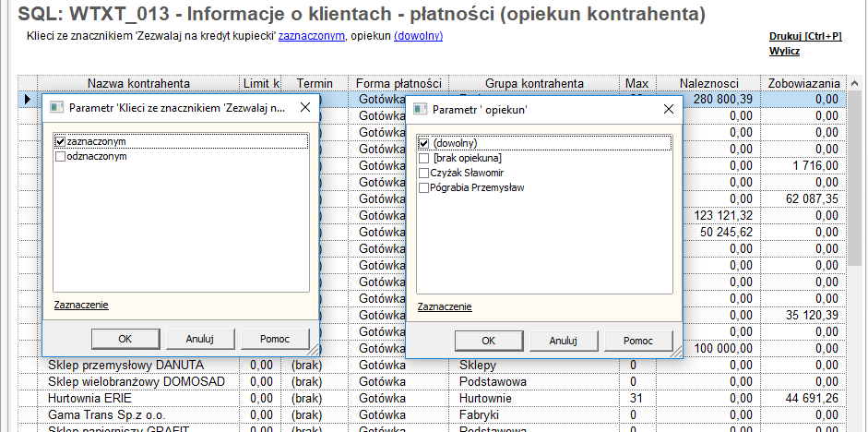Toggle the '(dowolny)' opiekun checkbox
868x432 pixels.
[x=424, y=143]
